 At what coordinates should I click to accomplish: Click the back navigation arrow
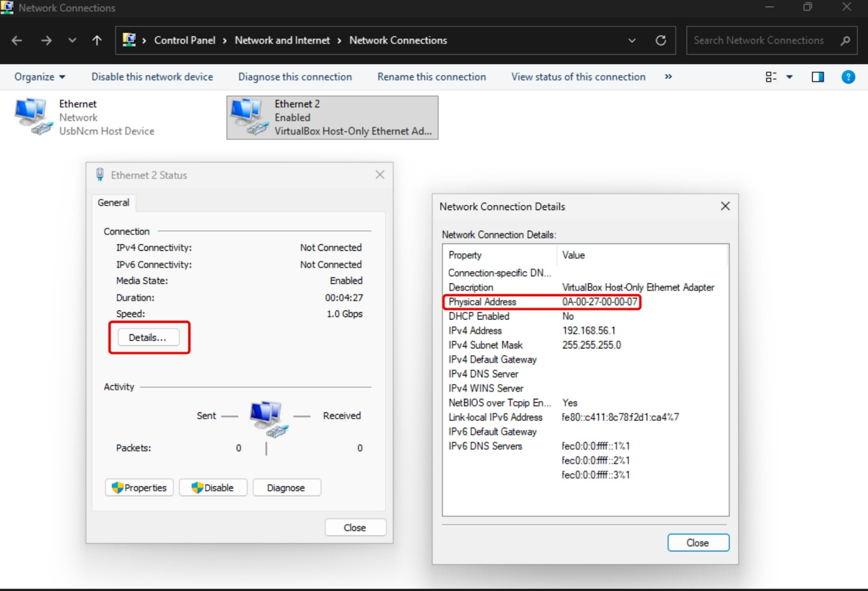coord(17,40)
